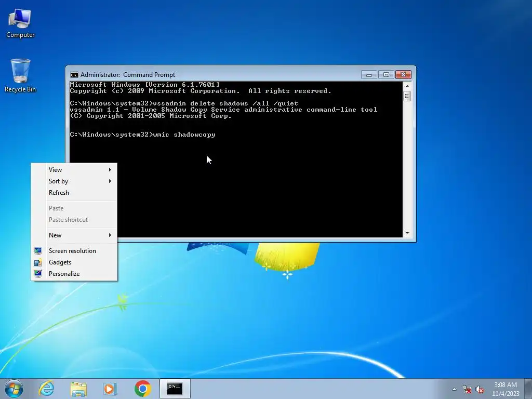This screenshot has width=532, height=399.
Task: Click the date 11/4/2023 in the tray
Action: click(506, 394)
